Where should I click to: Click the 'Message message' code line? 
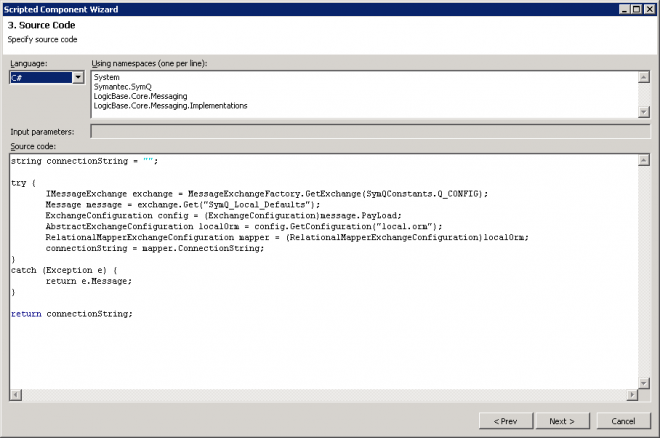[x=183, y=205]
